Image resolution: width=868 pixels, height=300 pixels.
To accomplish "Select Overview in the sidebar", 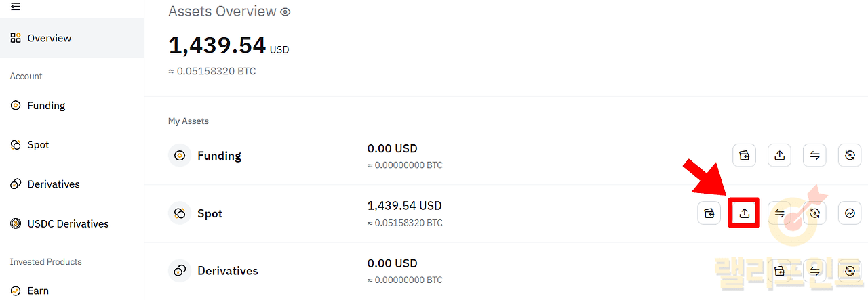I will coord(49,38).
